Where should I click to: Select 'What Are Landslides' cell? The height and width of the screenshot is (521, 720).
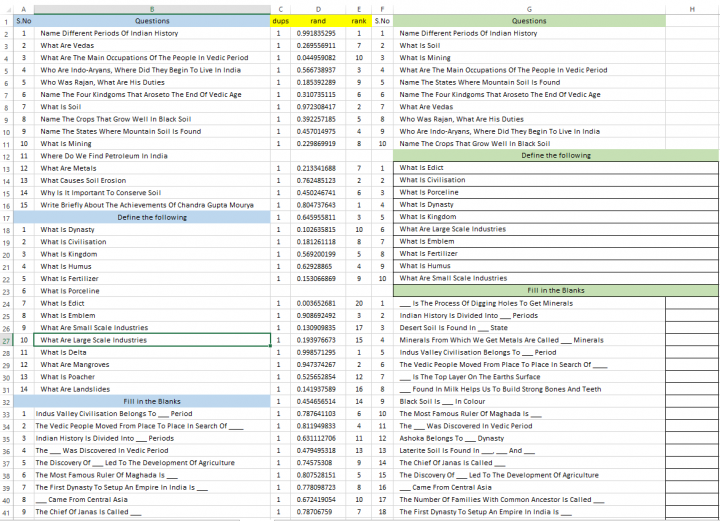(x=154, y=389)
